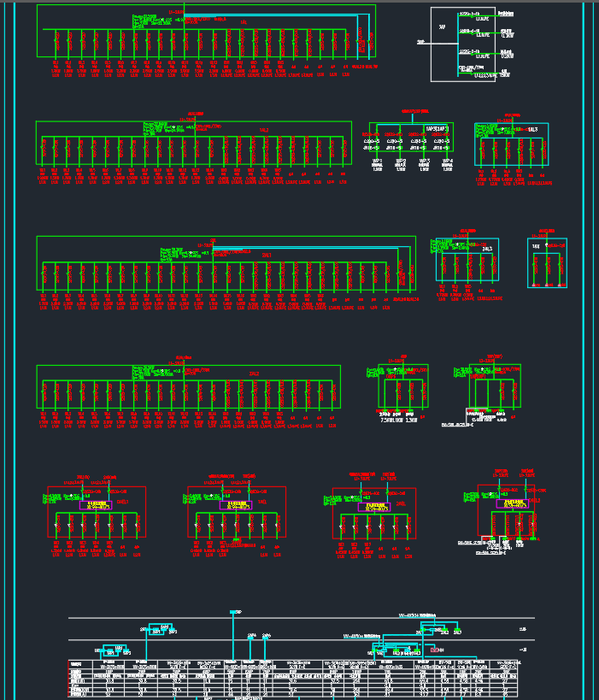Select the rightmost small green panel in fourth row

(x=486, y=387)
